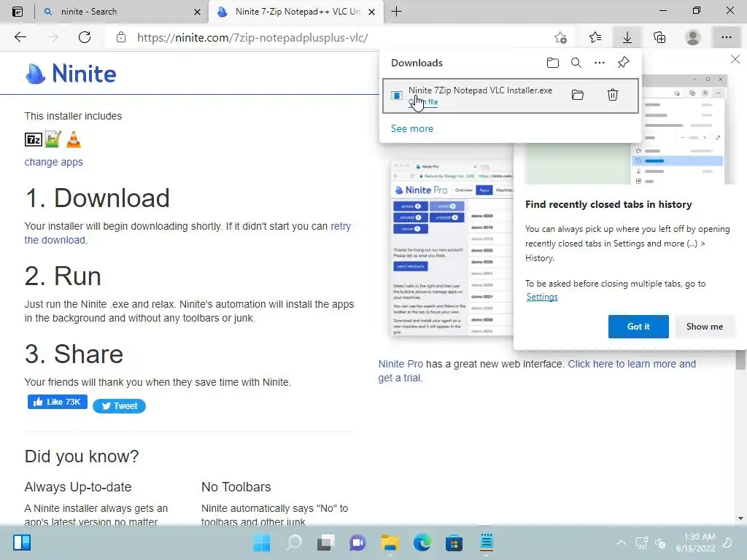The image size is (747, 560).
Task: Pin the Downloads panel
Action: tap(623, 63)
